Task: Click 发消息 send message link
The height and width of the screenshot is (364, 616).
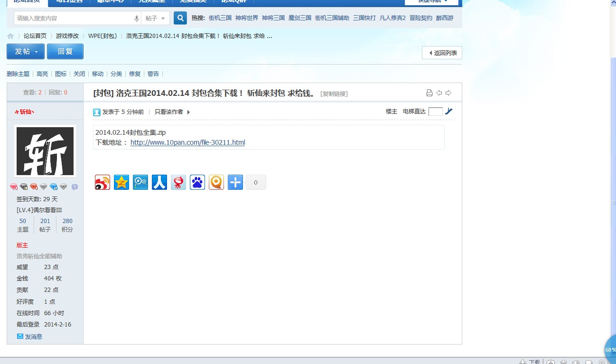Action: pos(34,336)
